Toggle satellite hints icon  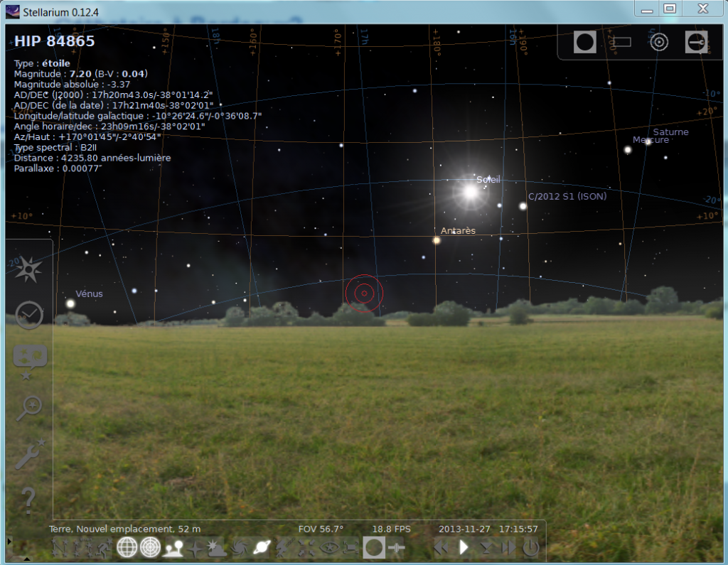[x=396, y=548]
